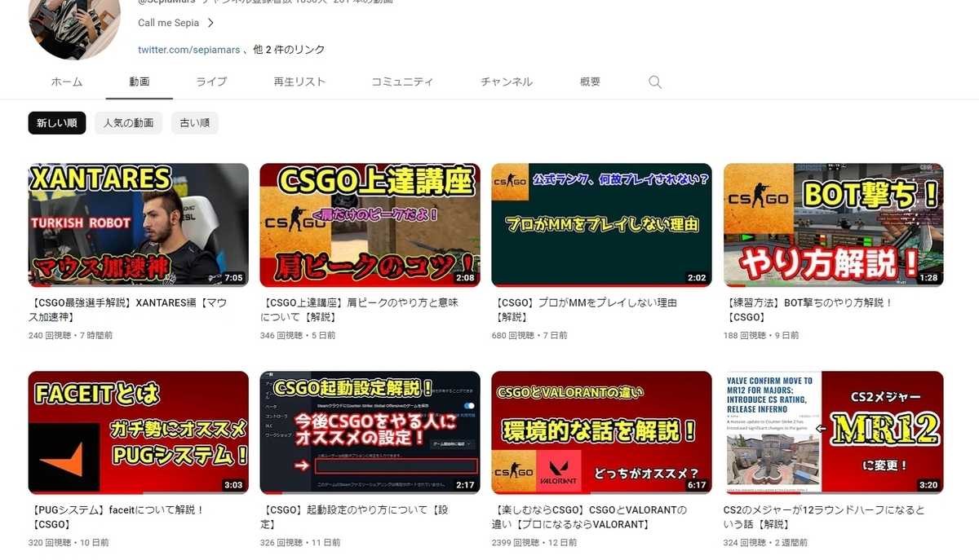Click the 326 回視聴・11 日前 text

click(x=300, y=542)
